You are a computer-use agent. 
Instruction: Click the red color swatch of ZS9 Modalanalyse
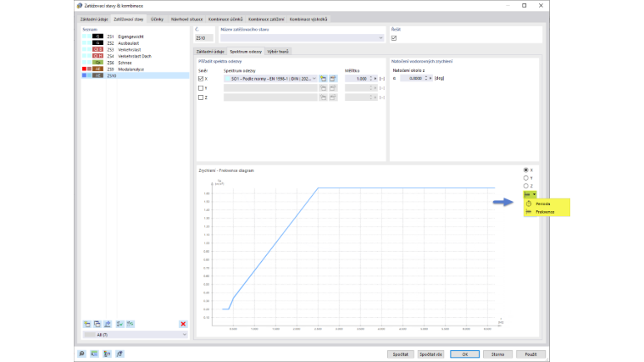84,69
